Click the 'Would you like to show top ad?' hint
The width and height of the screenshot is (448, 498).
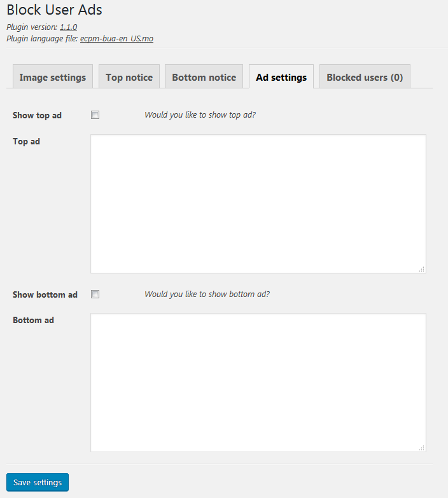[x=200, y=115]
